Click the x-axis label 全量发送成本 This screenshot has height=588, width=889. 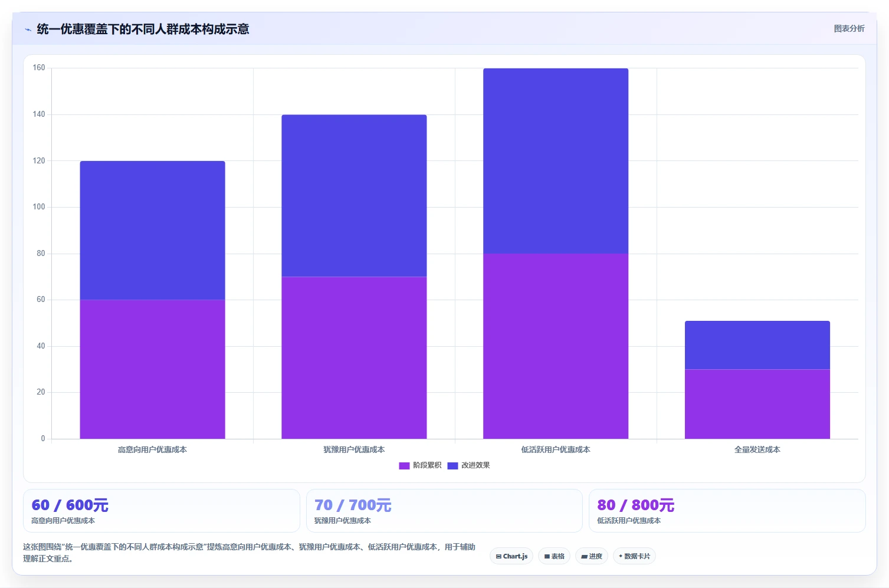click(x=757, y=449)
